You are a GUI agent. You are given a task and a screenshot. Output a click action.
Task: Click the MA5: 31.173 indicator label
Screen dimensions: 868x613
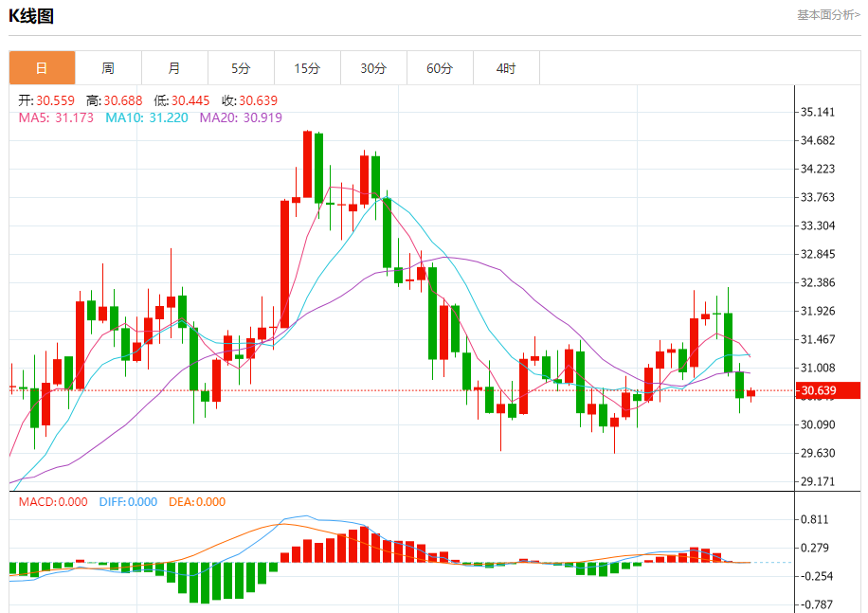coord(56,117)
